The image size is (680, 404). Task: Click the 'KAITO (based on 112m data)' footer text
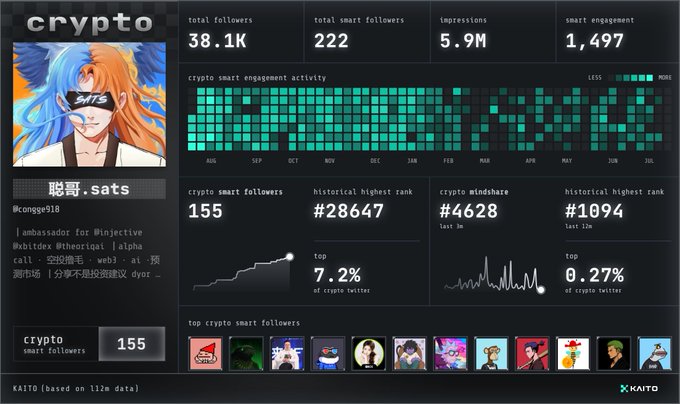tap(76, 388)
